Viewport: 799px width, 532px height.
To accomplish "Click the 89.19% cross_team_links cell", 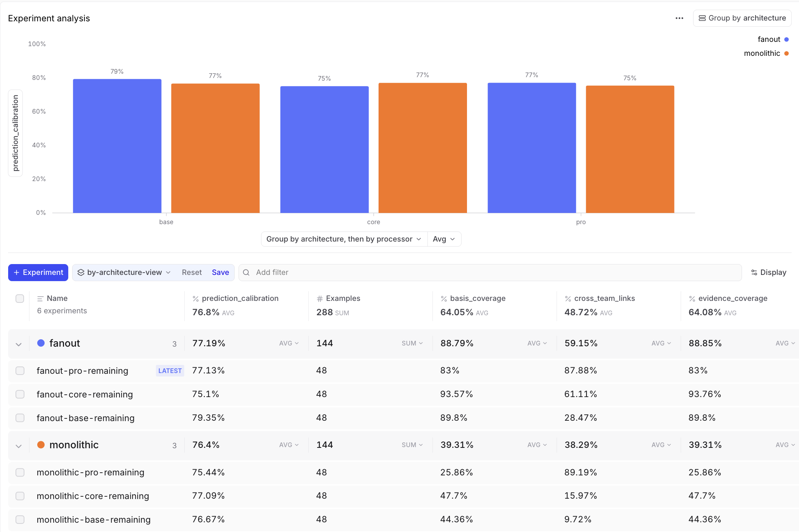I will point(581,472).
